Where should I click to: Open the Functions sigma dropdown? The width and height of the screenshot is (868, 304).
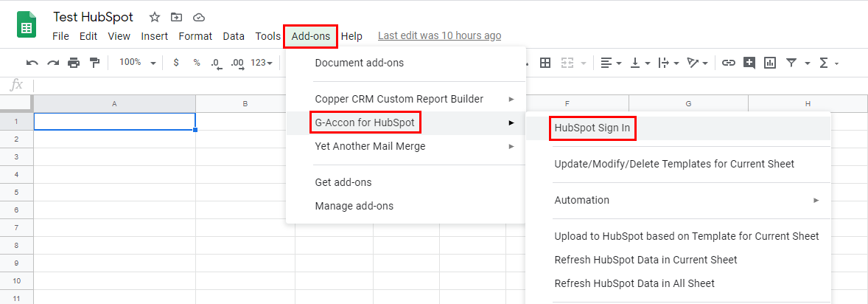point(829,63)
